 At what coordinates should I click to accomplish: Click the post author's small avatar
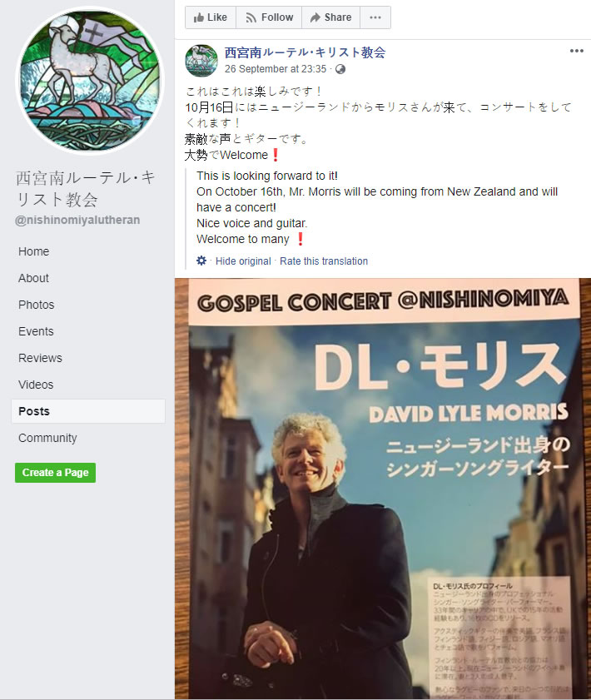[x=201, y=61]
